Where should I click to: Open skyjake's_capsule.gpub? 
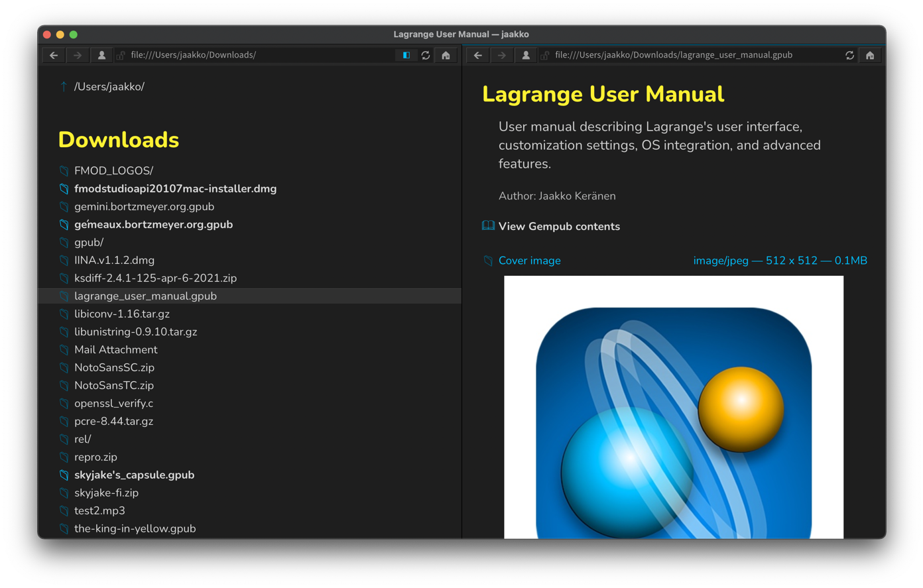134,475
